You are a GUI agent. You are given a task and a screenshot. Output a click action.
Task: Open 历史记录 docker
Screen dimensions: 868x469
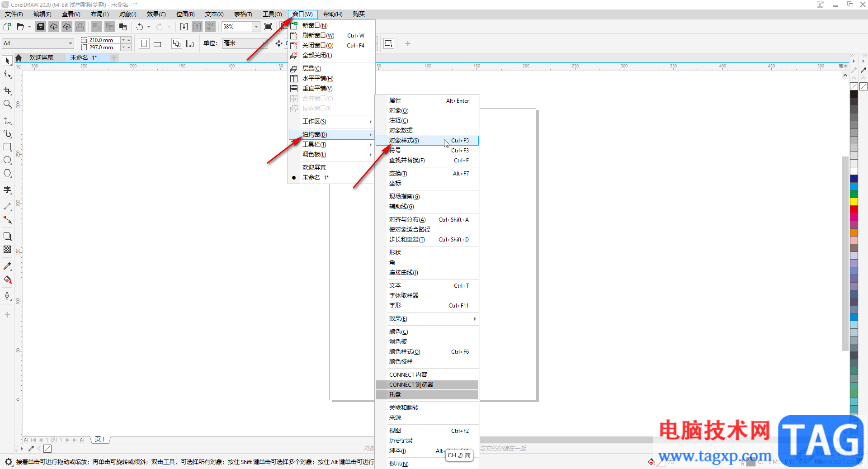(427, 441)
